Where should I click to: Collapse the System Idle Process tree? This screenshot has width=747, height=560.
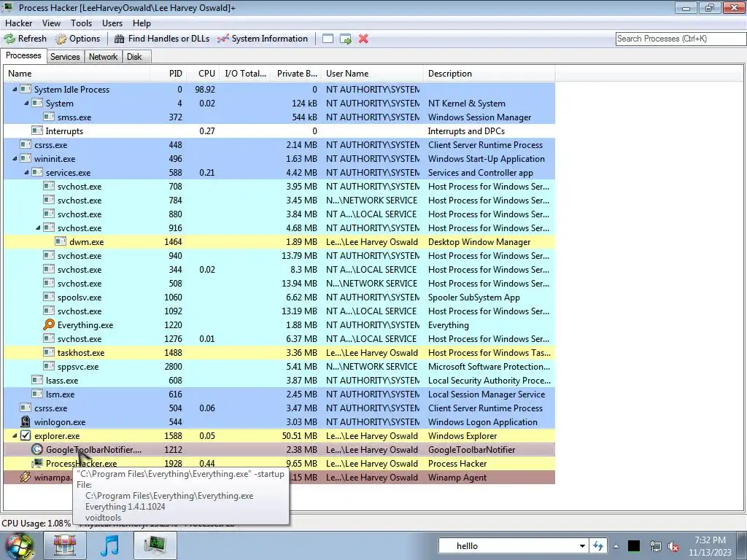15,89
